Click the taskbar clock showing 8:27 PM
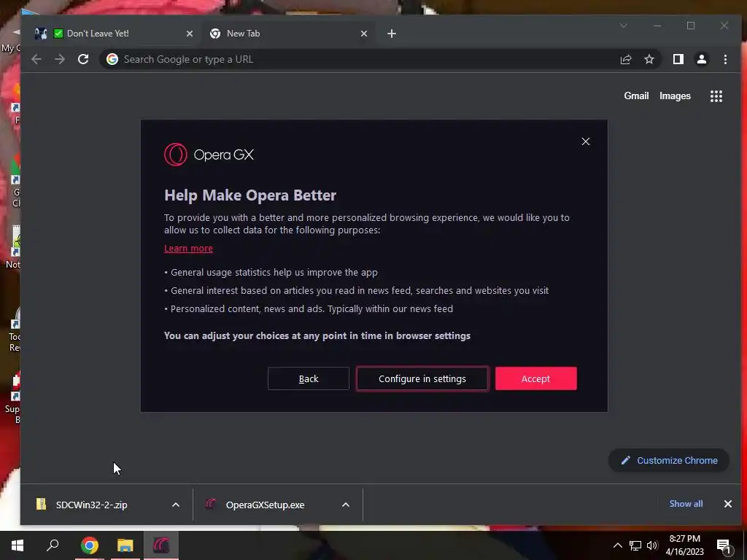 [684, 545]
